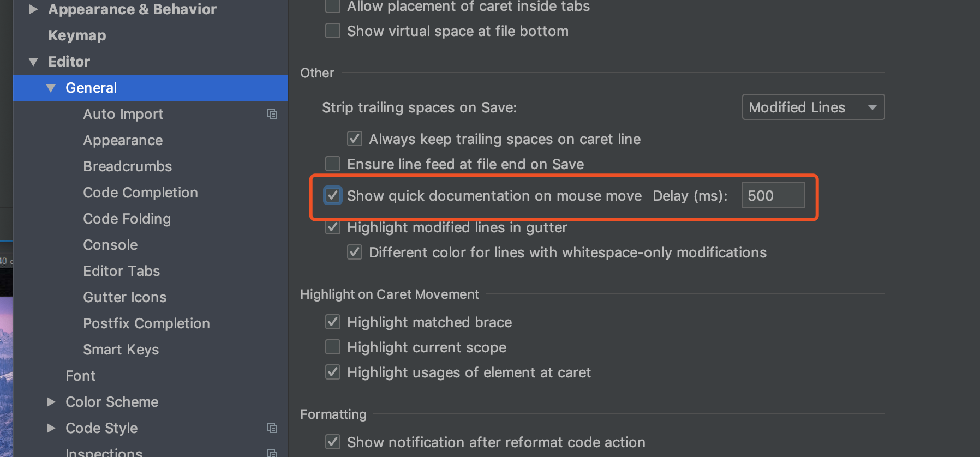This screenshot has width=980, height=457.
Task: Uncheck Highlight matched brace
Action: (333, 322)
